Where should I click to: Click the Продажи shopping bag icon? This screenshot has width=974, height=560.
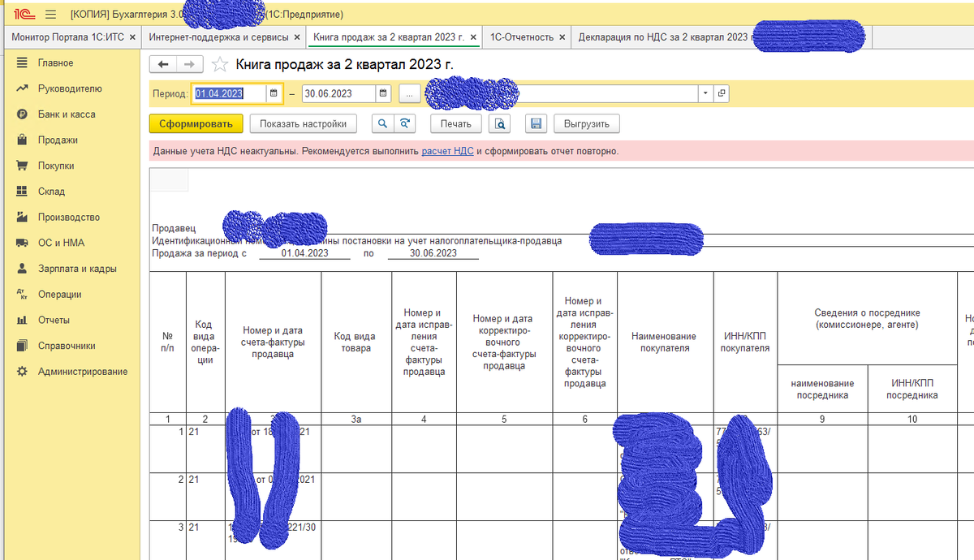(22, 140)
